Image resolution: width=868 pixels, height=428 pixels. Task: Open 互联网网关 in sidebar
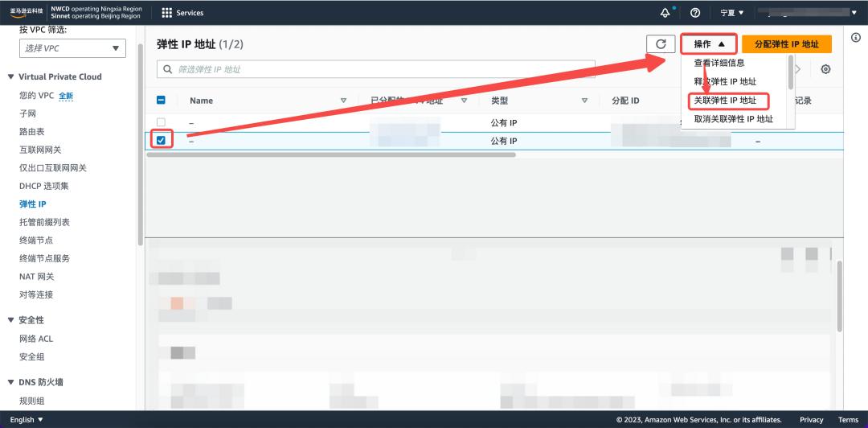[x=40, y=150]
